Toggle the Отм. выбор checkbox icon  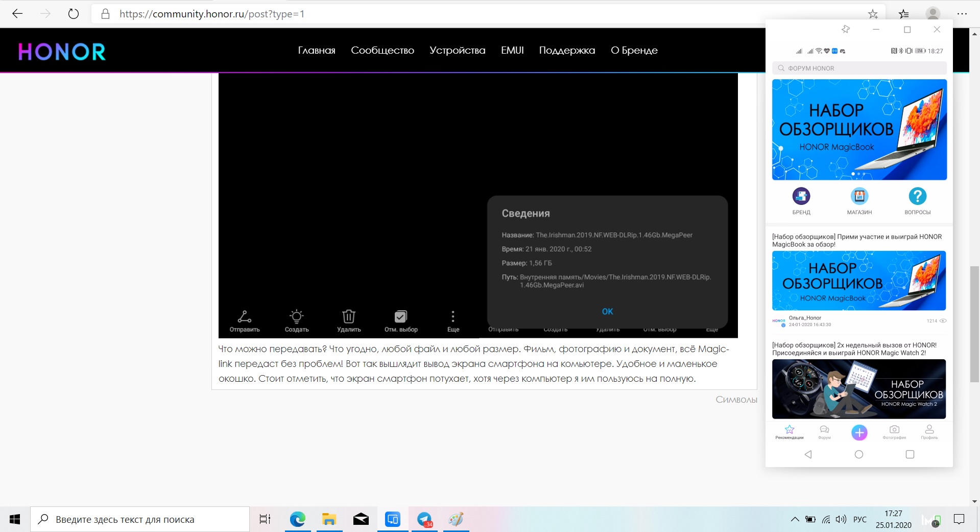[x=401, y=317]
